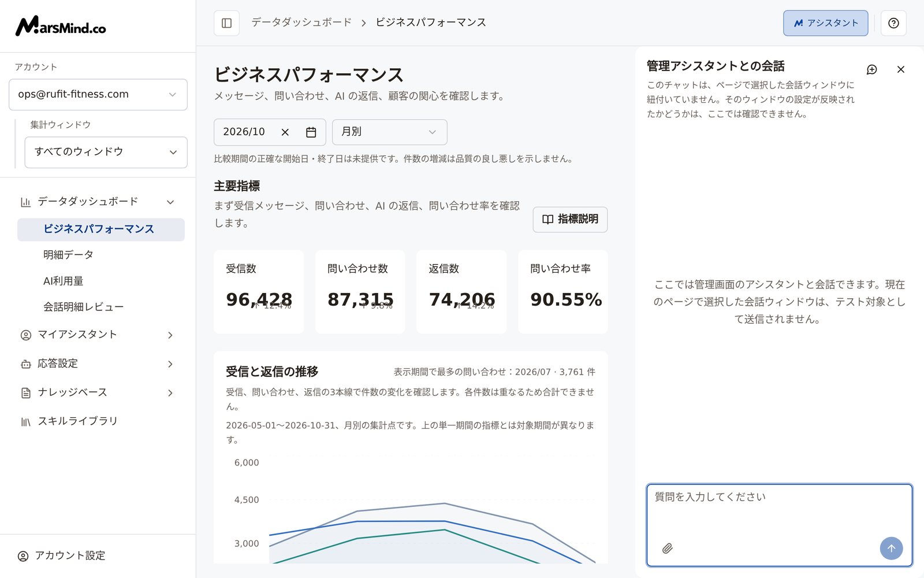Viewport: 924px width, 578px height.
Task: Click the 4,500 axis label on the chart
Action: 247,500
